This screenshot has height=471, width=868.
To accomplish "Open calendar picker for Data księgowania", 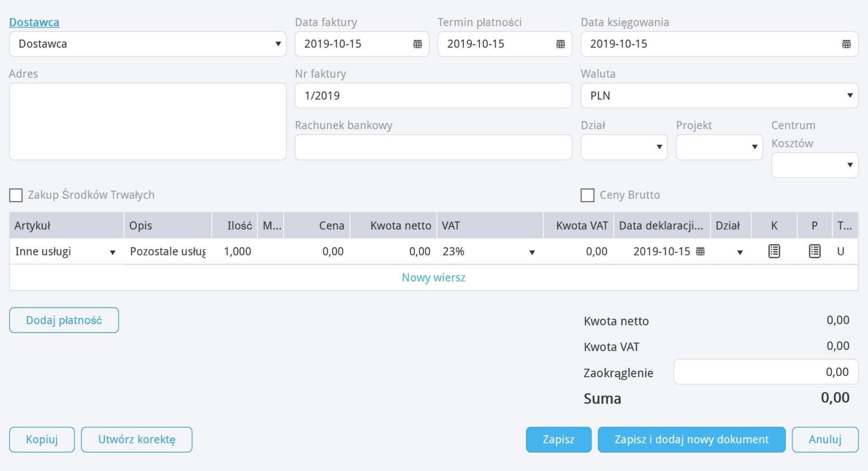I will [846, 44].
